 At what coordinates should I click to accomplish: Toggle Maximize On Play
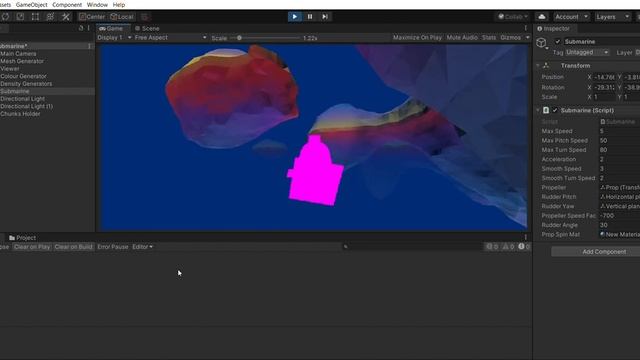click(x=417, y=38)
